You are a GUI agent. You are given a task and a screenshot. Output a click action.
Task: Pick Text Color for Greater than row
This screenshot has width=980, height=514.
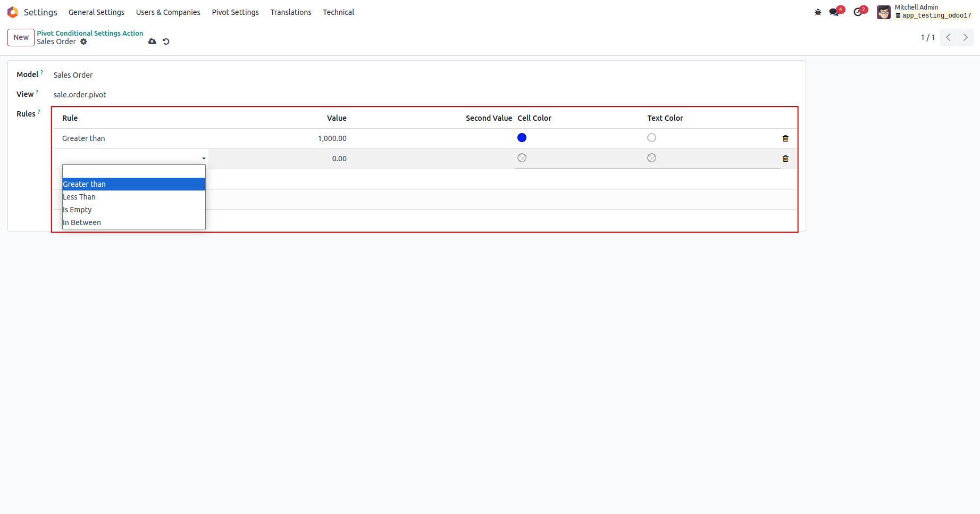651,138
